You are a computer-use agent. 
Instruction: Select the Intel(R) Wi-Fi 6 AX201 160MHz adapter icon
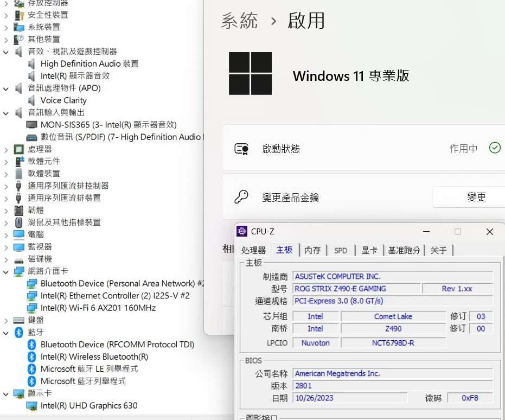[x=31, y=308]
